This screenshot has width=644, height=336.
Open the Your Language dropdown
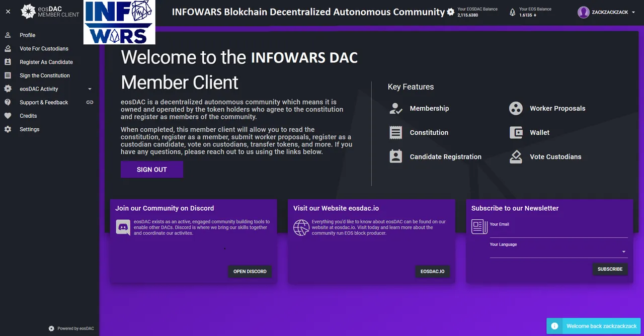point(558,251)
